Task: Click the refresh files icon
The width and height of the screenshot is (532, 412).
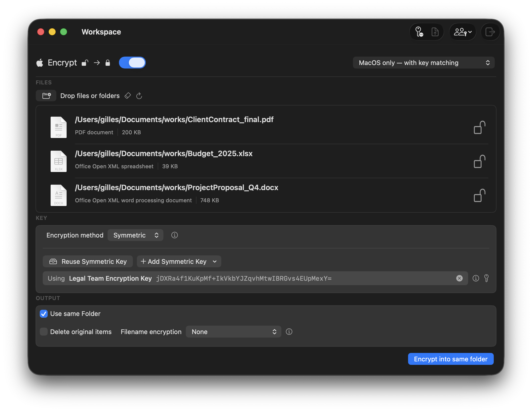Action: pyautogui.click(x=139, y=96)
